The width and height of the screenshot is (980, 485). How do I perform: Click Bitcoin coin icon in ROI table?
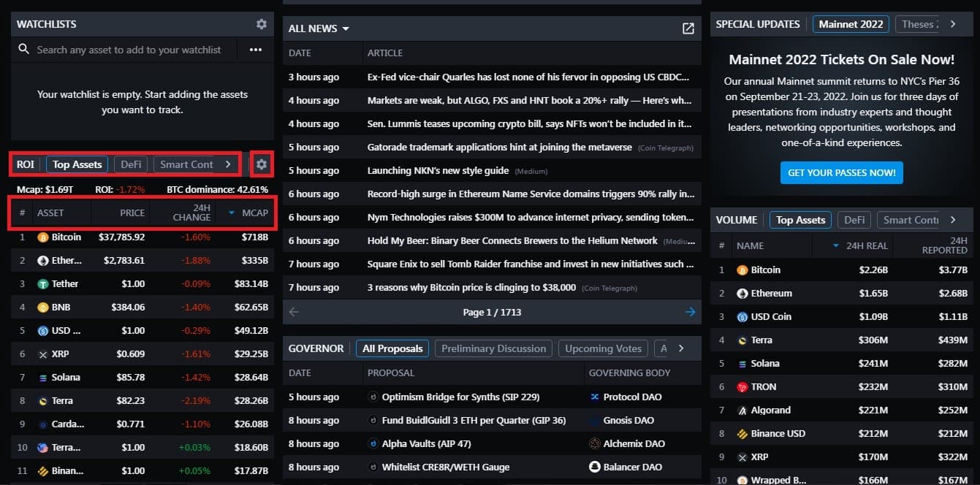[x=42, y=237]
